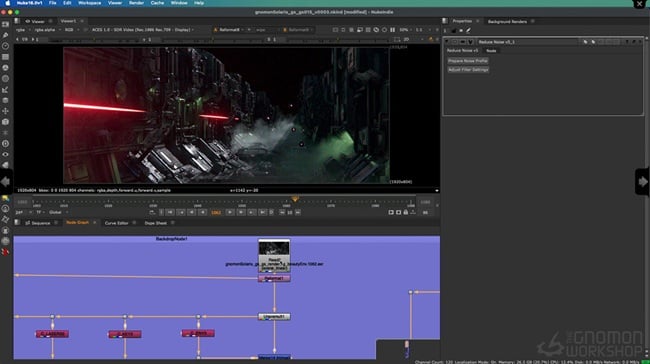The image size is (650, 364).
Task: Open the Global frame range dropdown
Action: [x=58, y=212]
